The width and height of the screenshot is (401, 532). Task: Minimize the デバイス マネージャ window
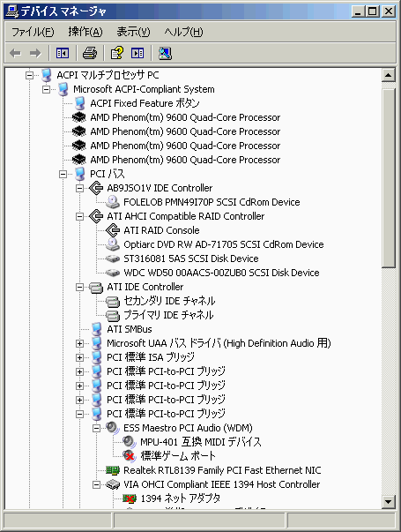(358, 11)
